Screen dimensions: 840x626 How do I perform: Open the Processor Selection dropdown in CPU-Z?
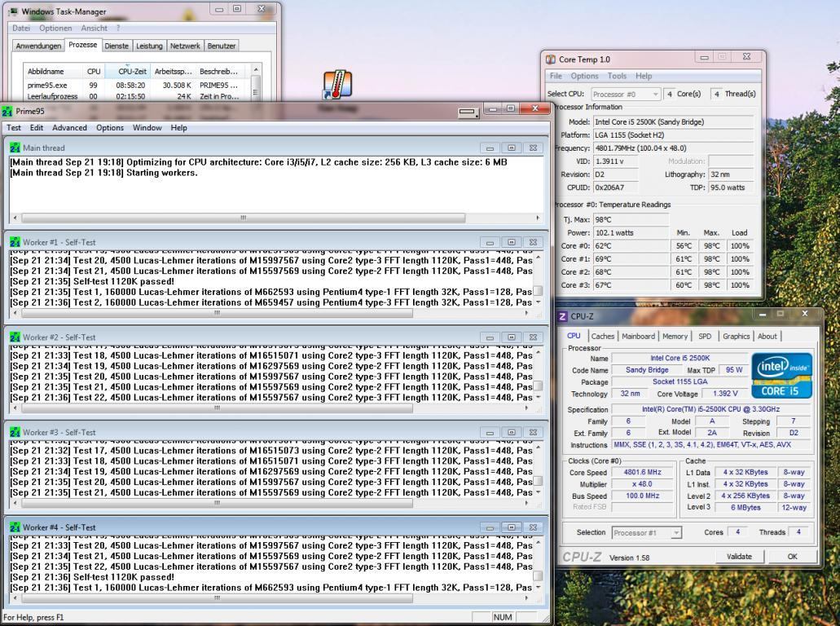pos(647,533)
